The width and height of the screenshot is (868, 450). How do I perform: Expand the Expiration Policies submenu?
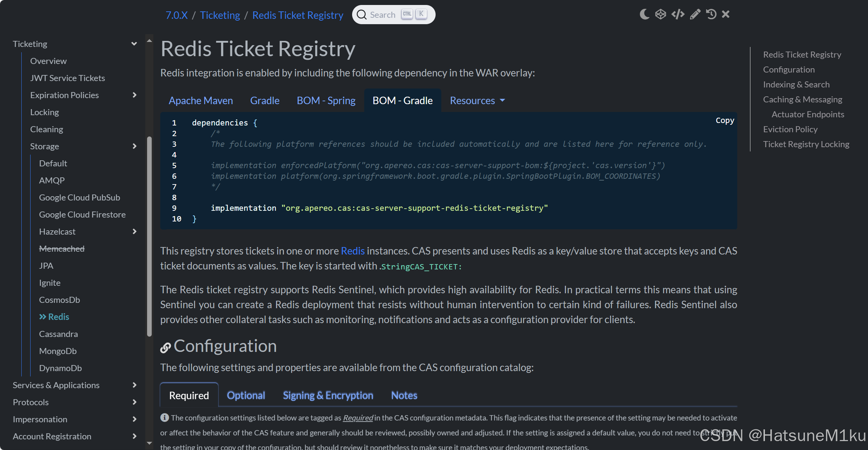coord(134,95)
